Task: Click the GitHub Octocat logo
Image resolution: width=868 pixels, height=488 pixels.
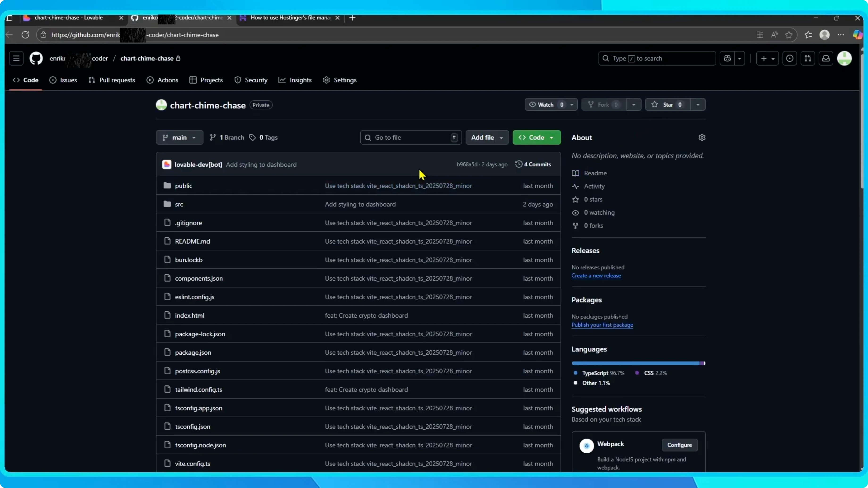Action: pyautogui.click(x=36, y=58)
